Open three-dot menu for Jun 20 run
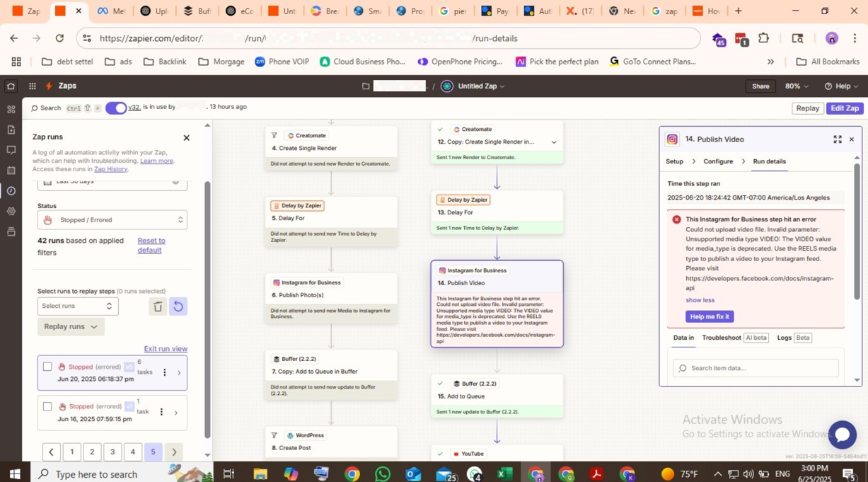868x482 pixels. point(165,372)
